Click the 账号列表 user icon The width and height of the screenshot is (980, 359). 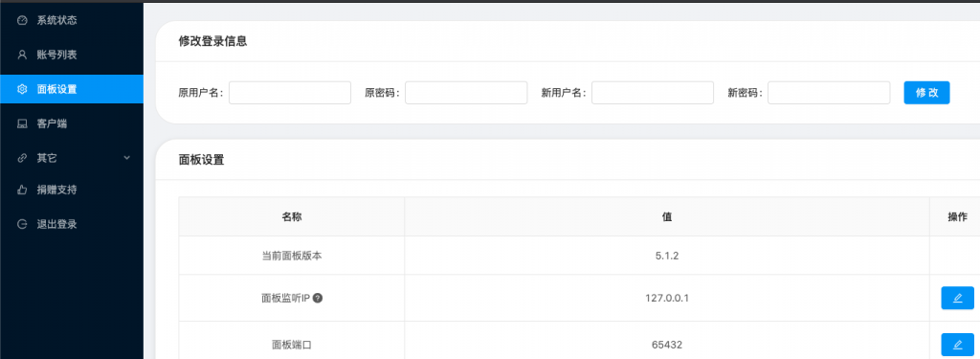pos(22,55)
